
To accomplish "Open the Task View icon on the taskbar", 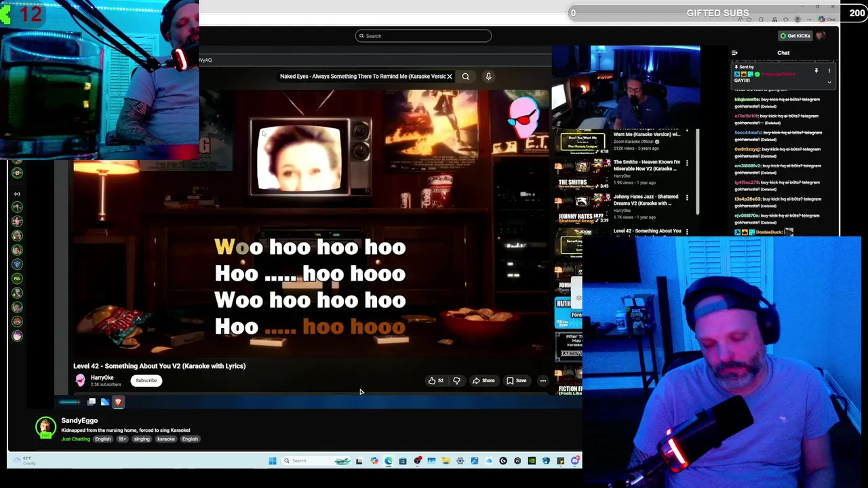I will [x=359, y=461].
